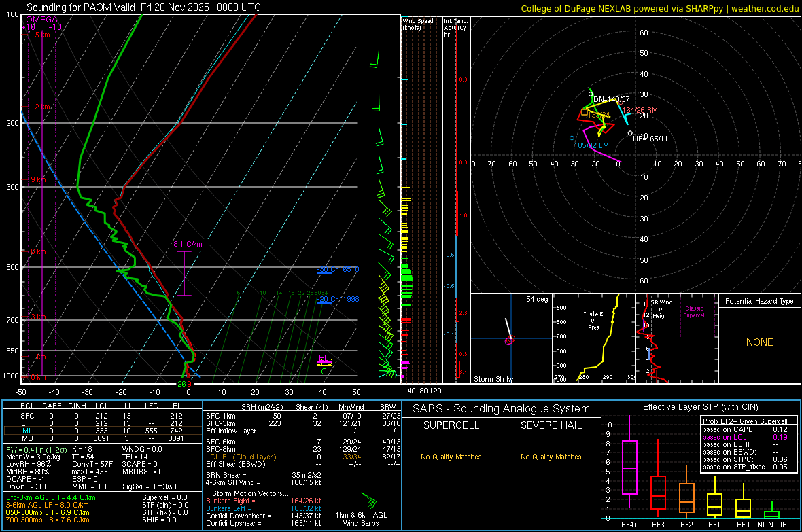The image size is (802, 532).
Task: Click the 3-6km AGL LR = 8.0 C/km
Action: [x=48, y=505]
